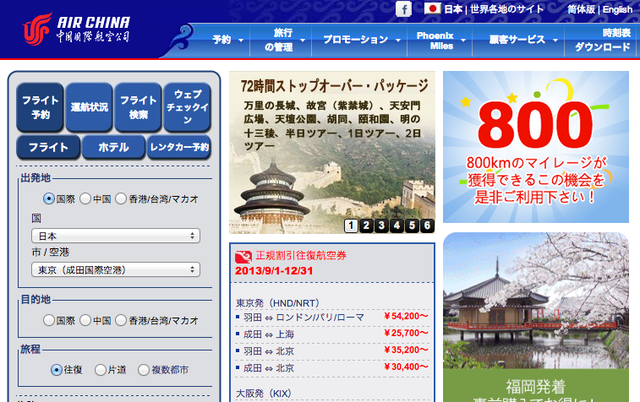Select 香港/台湾/マカオ under 目的地
The height and width of the screenshot is (402, 640).
coord(121,320)
